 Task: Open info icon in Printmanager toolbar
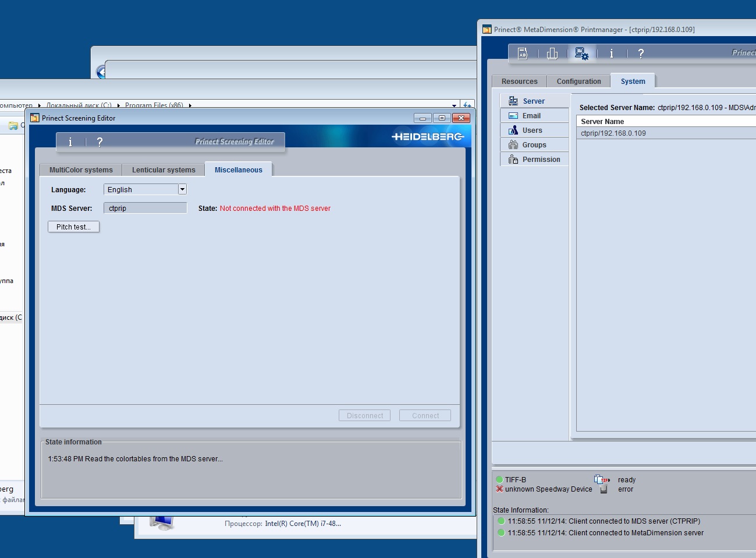(x=611, y=54)
